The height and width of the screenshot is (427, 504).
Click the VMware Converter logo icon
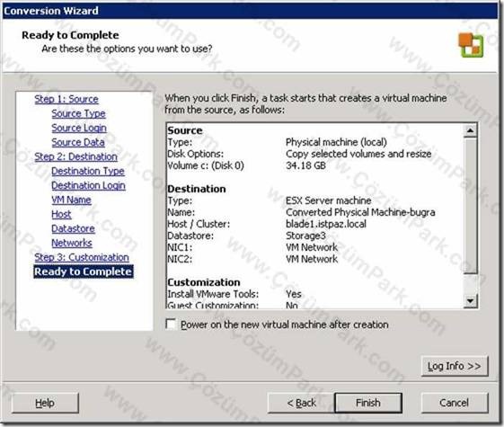tap(471, 45)
